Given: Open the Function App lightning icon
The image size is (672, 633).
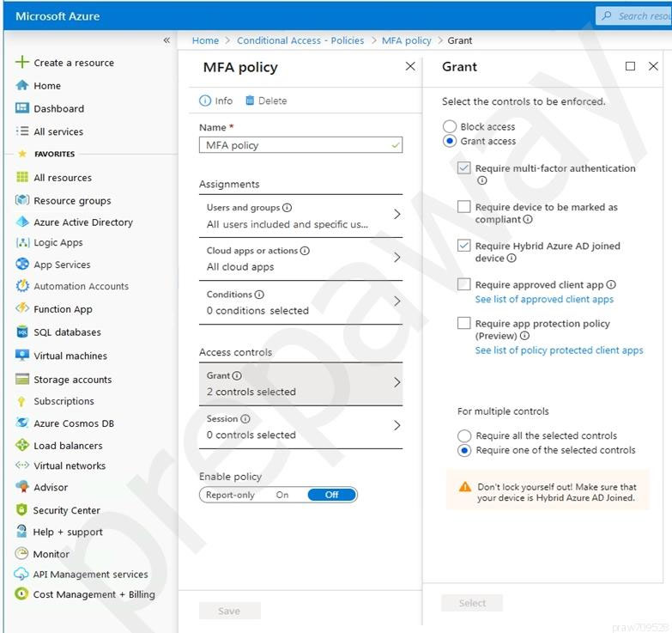Looking at the screenshot, I should [x=21, y=308].
